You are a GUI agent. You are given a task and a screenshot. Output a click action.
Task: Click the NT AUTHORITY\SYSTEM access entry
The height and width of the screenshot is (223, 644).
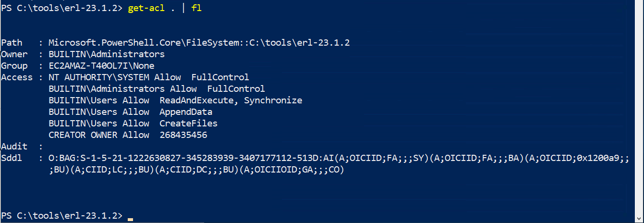point(99,77)
